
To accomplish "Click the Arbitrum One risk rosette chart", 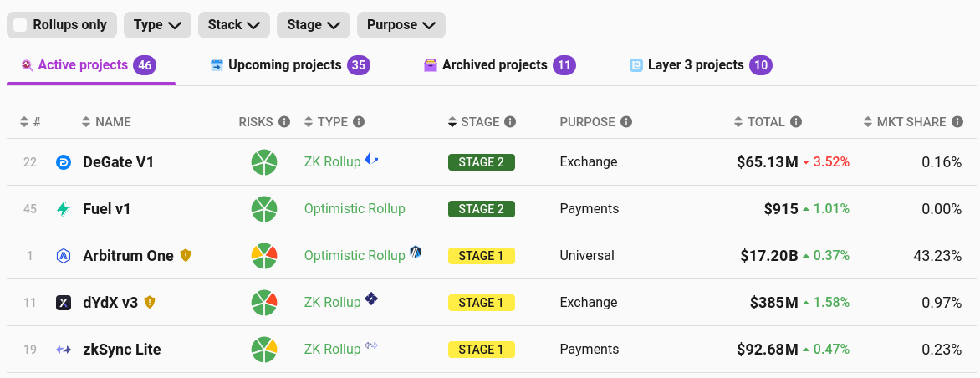I will coord(264,256).
